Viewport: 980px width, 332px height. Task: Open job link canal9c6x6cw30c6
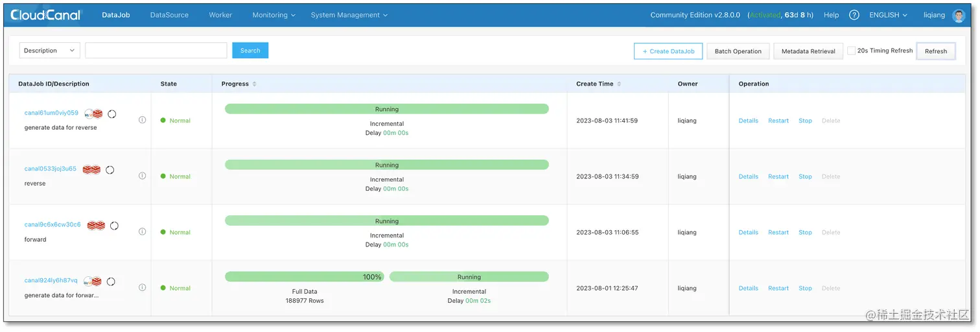[52, 224]
